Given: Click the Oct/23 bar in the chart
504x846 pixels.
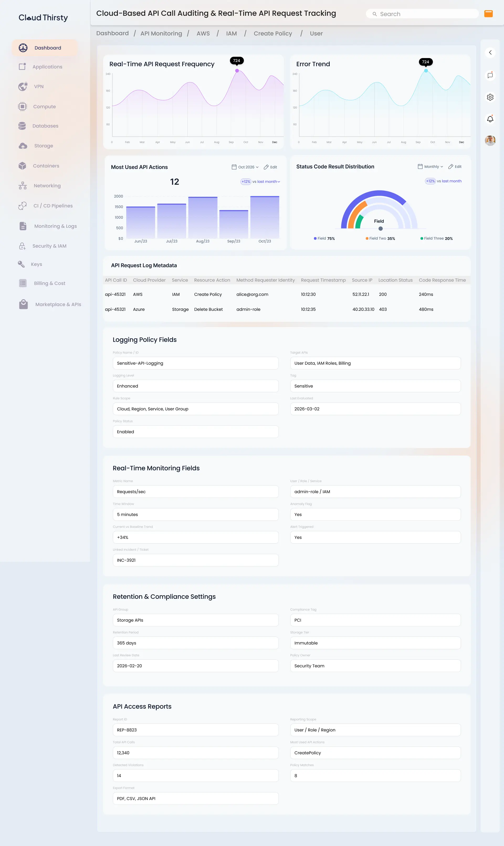Looking at the screenshot, I should tap(265, 217).
